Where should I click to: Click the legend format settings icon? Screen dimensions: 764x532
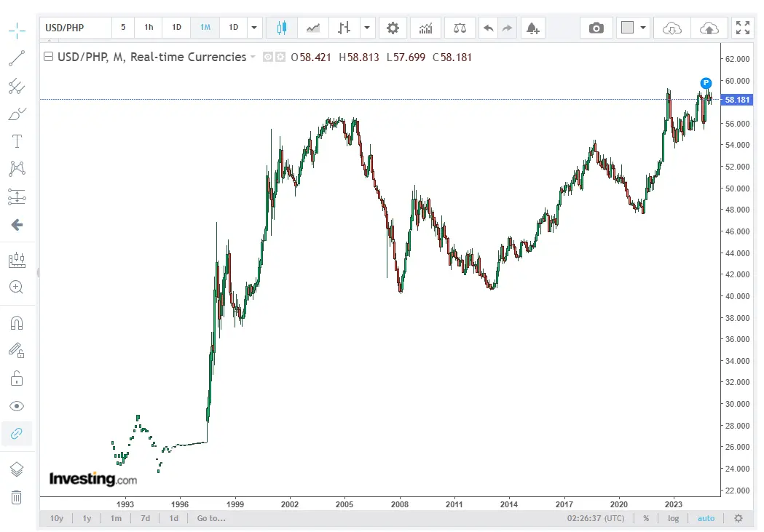[x=280, y=57]
